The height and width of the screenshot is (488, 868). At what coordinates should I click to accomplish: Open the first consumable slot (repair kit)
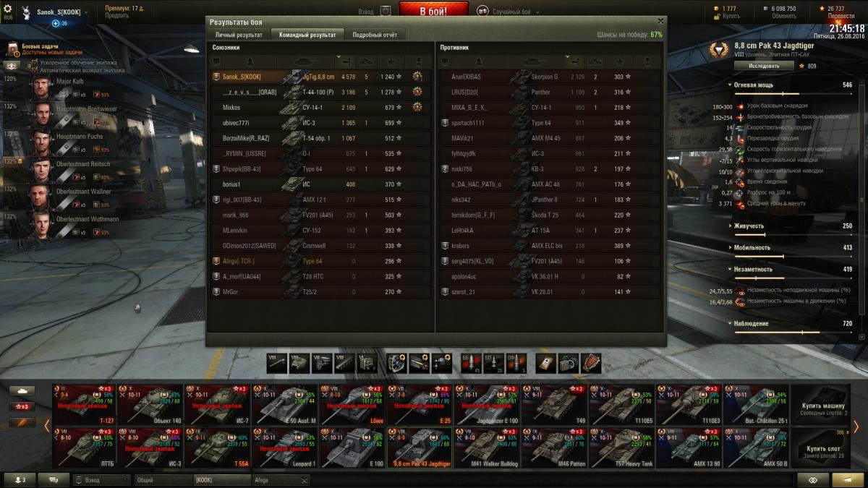[546, 363]
